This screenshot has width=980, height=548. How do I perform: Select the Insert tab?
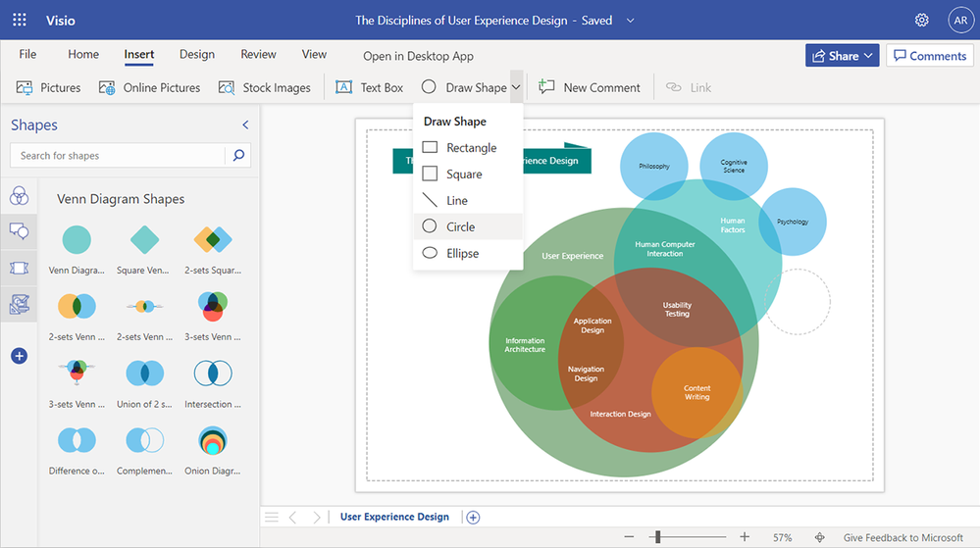(138, 54)
